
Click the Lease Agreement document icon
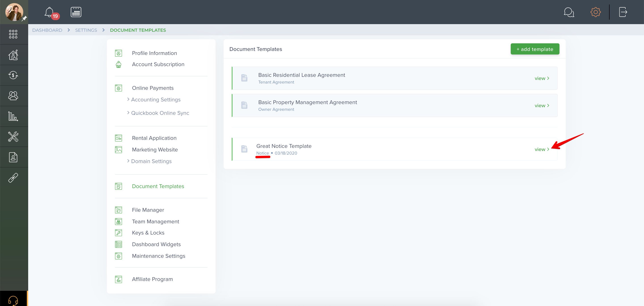[244, 78]
